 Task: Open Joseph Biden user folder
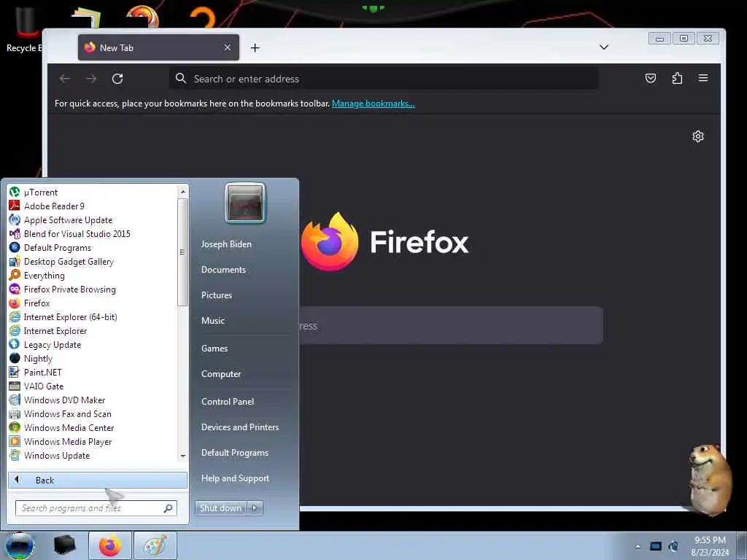click(226, 244)
